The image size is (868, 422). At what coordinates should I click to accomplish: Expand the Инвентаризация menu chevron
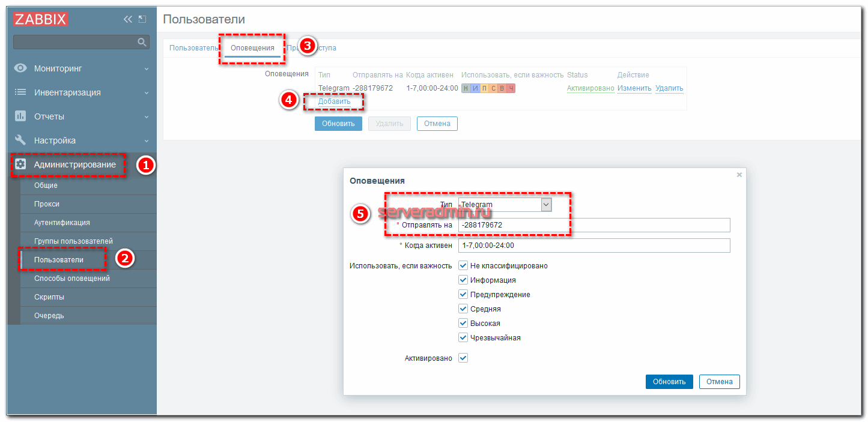point(147,93)
